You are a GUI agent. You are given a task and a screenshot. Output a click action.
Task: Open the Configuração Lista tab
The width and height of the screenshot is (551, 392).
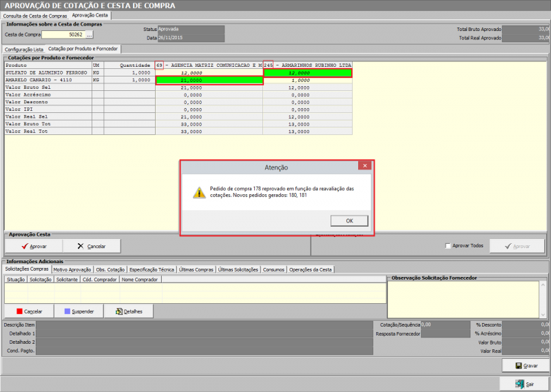click(x=23, y=50)
